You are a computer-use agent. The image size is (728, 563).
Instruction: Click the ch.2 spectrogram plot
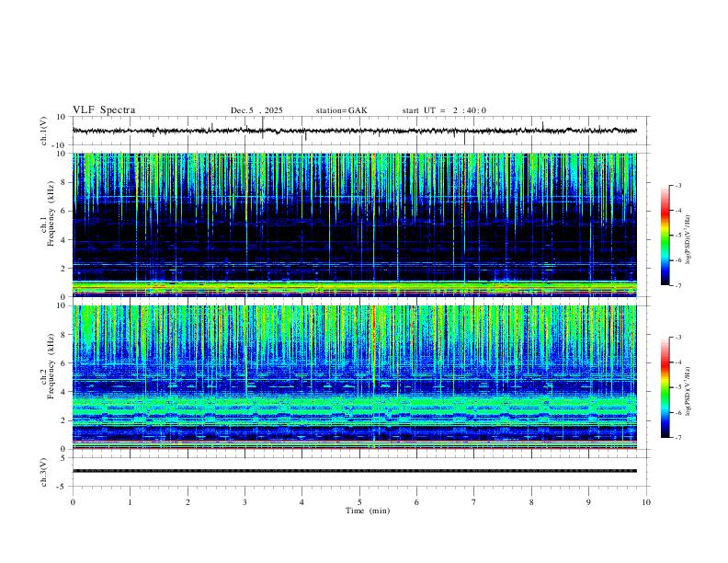[x=354, y=377]
